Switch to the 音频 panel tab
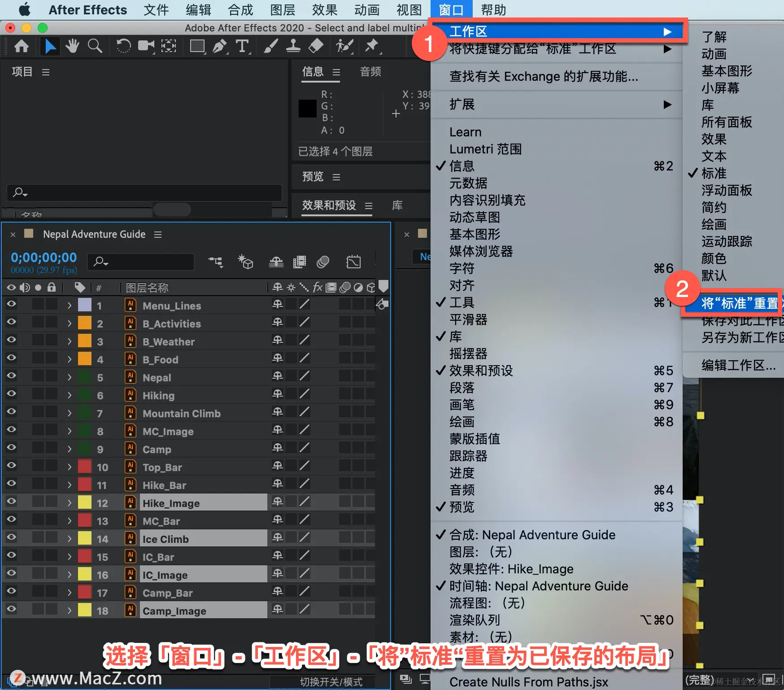784x690 pixels. (x=370, y=72)
